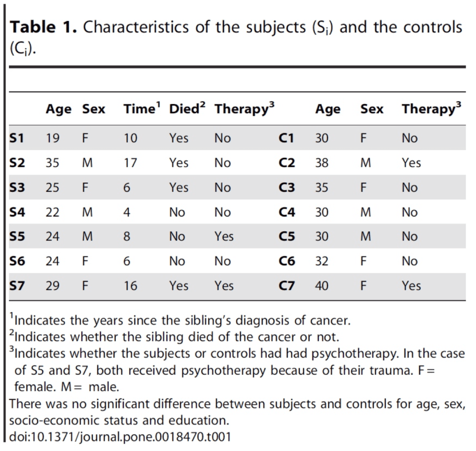The height and width of the screenshot is (451, 476).
Task: Click the S1 row label
Action: click(17, 138)
